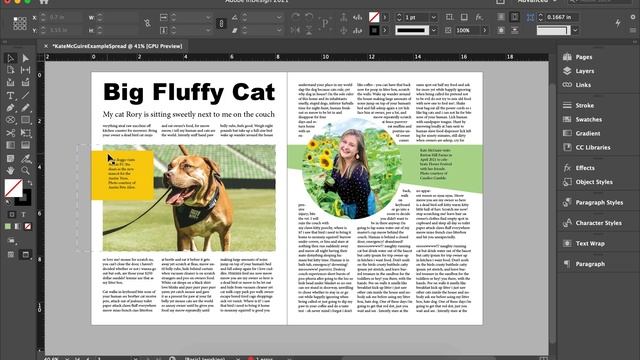Select the Direct Selection tool
This screenshot has height=360, width=640.
(x=25, y=58)
